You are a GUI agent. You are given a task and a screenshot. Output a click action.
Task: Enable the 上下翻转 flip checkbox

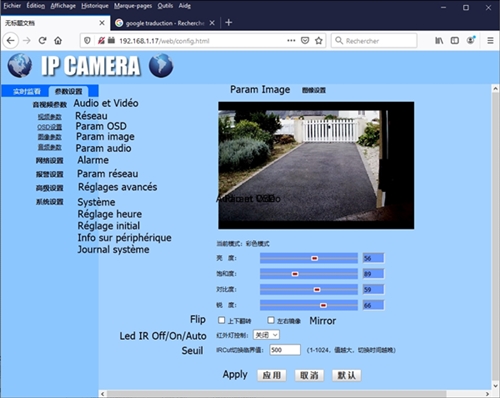coord(221,320)
